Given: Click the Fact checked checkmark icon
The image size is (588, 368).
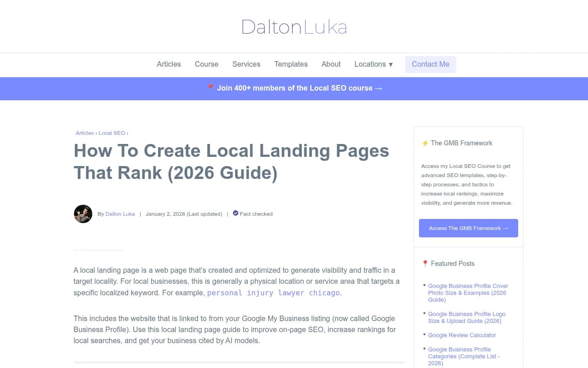Looking at the screenshot, I should [x=236, y=213].
